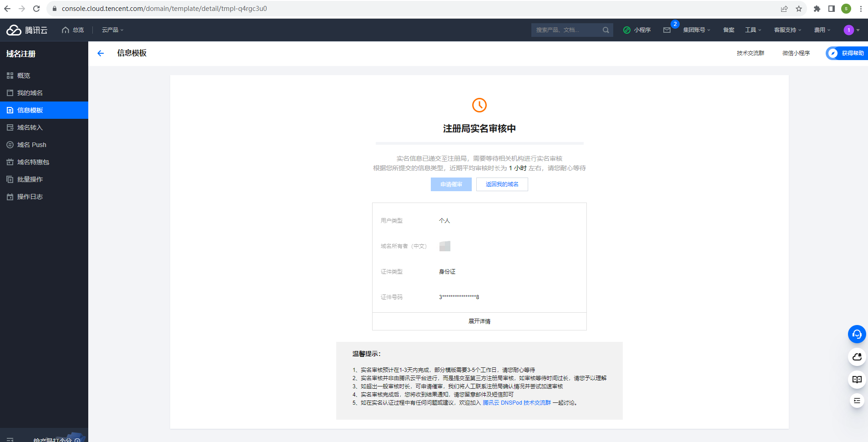
Task: Click the blurred domain owner name image
Action: coord(445,246)
